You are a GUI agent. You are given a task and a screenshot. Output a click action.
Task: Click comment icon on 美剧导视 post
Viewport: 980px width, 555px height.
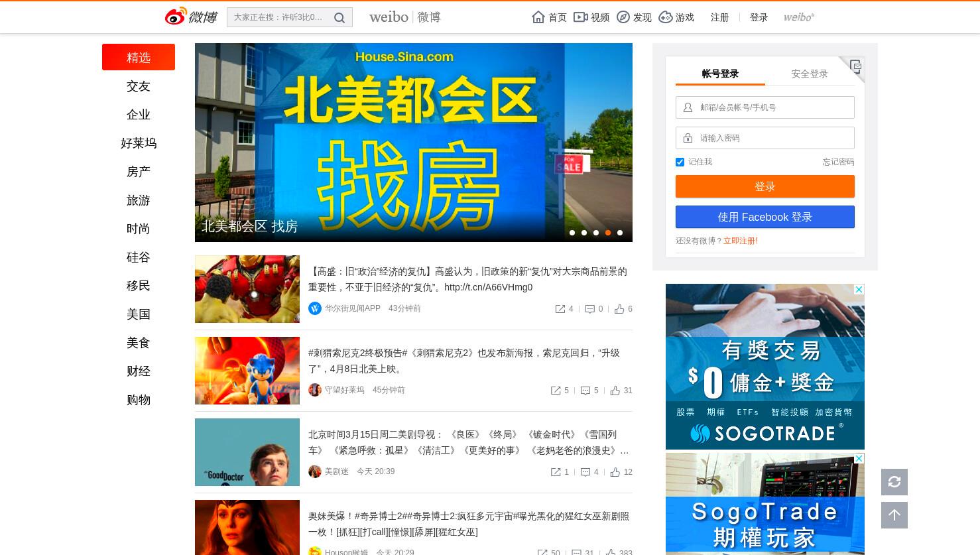pos(585,472)
